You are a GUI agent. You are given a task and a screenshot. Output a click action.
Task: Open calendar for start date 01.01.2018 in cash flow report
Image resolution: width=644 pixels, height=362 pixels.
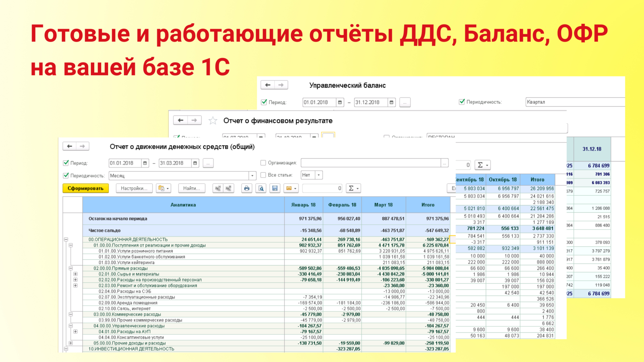tap(145, 163)
